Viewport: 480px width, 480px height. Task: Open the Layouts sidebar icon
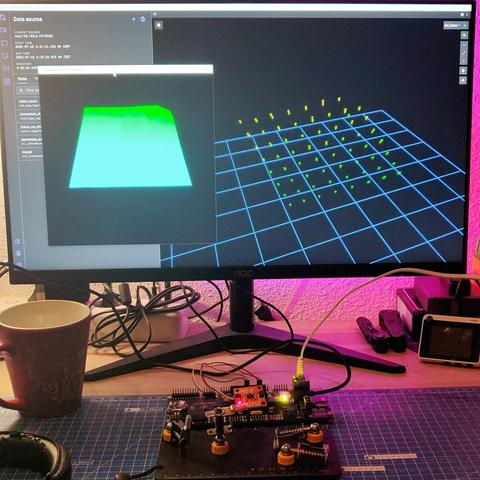4,30
